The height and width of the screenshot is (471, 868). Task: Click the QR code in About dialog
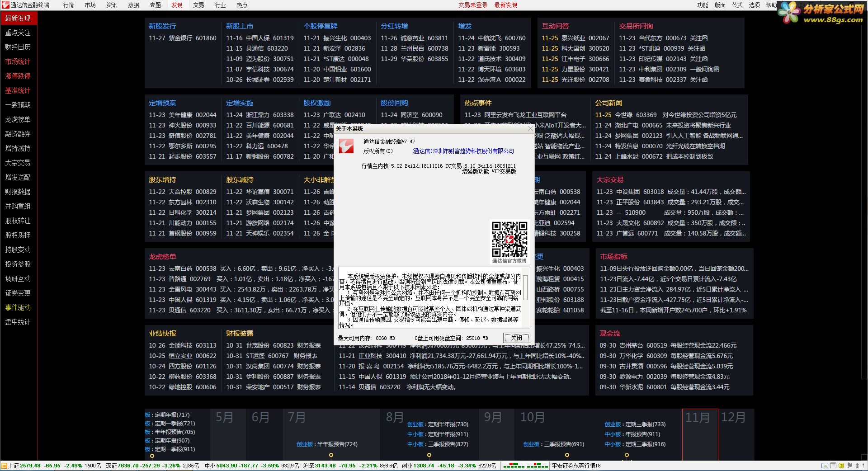[x=509, y=239]
